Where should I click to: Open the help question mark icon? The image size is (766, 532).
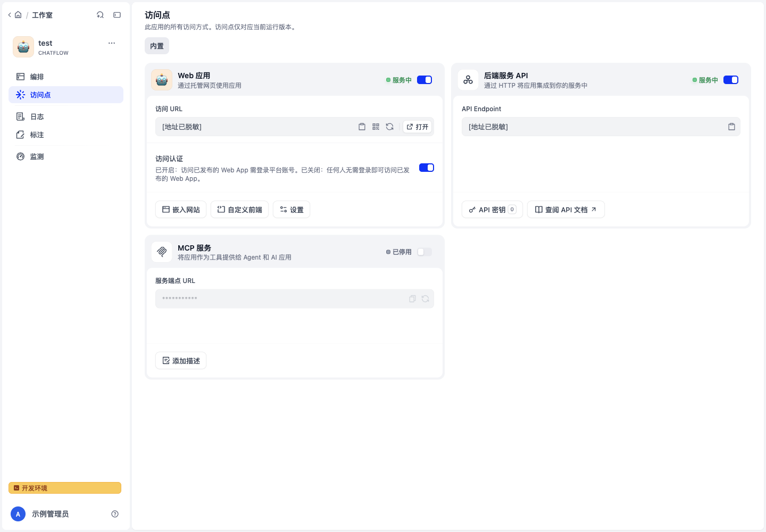[115, 514]
